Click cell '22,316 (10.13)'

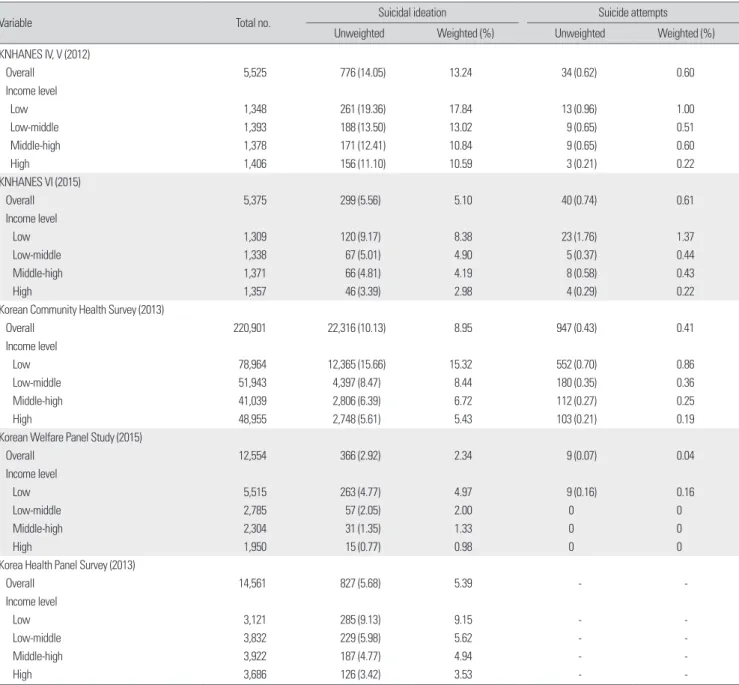[357, 328]
